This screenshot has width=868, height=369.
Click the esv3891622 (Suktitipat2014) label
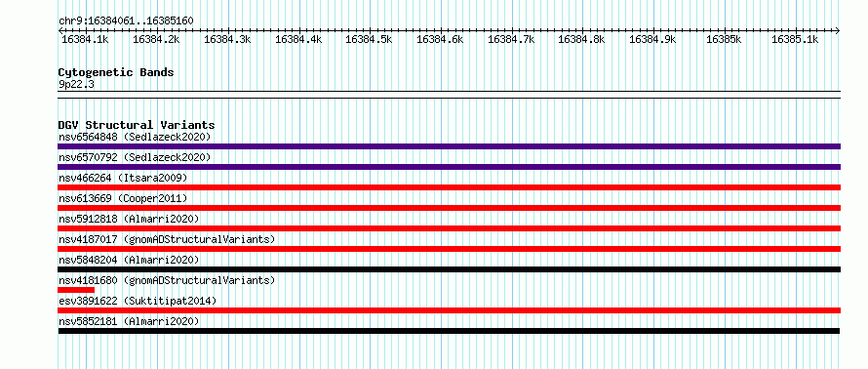138,301
